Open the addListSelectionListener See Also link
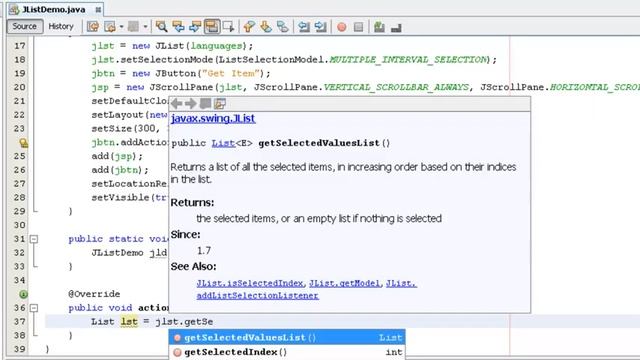640x360 pixels. (257, 296)
